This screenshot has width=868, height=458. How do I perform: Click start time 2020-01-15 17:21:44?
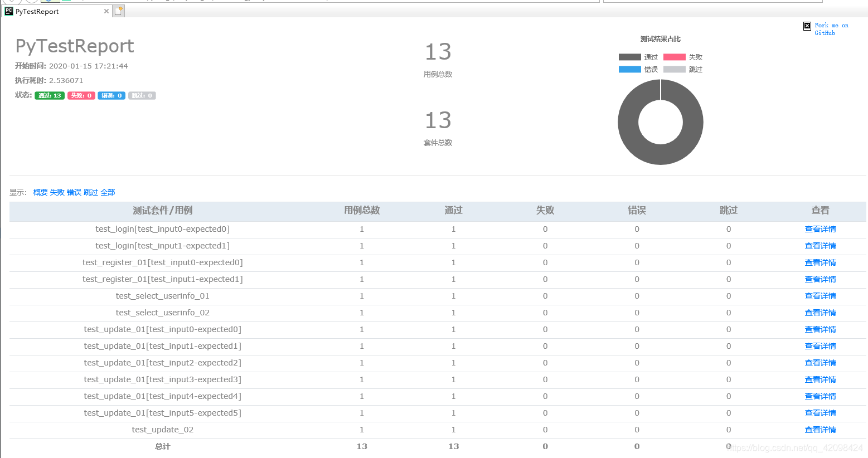tap(89, 66)
